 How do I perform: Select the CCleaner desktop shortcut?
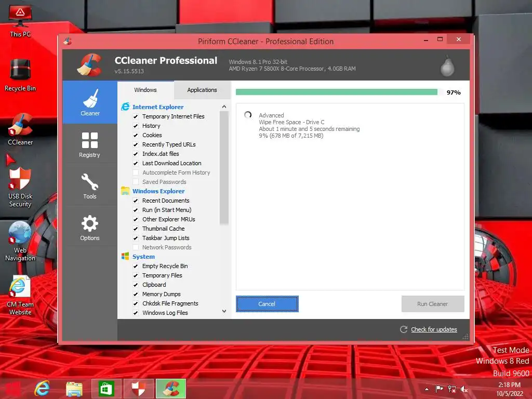pyautogui.click(x=20, y=129)
